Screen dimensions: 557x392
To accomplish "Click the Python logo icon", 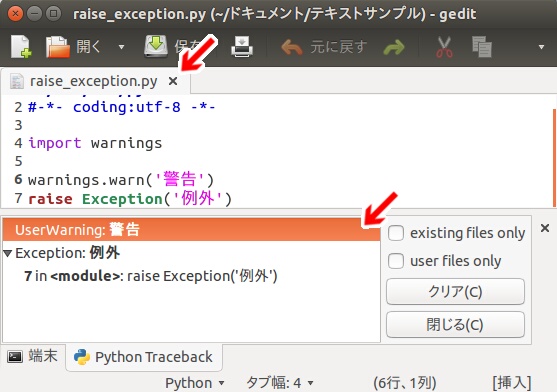I will (82, 357).
